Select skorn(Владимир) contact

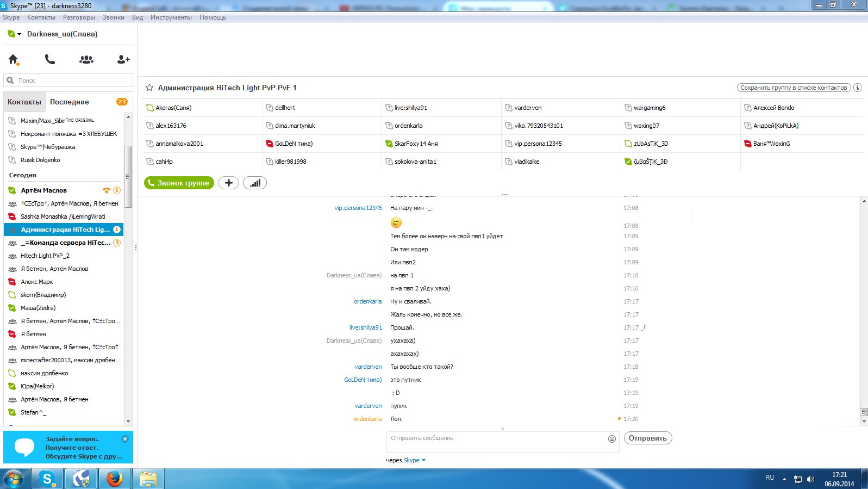[64, 295]
